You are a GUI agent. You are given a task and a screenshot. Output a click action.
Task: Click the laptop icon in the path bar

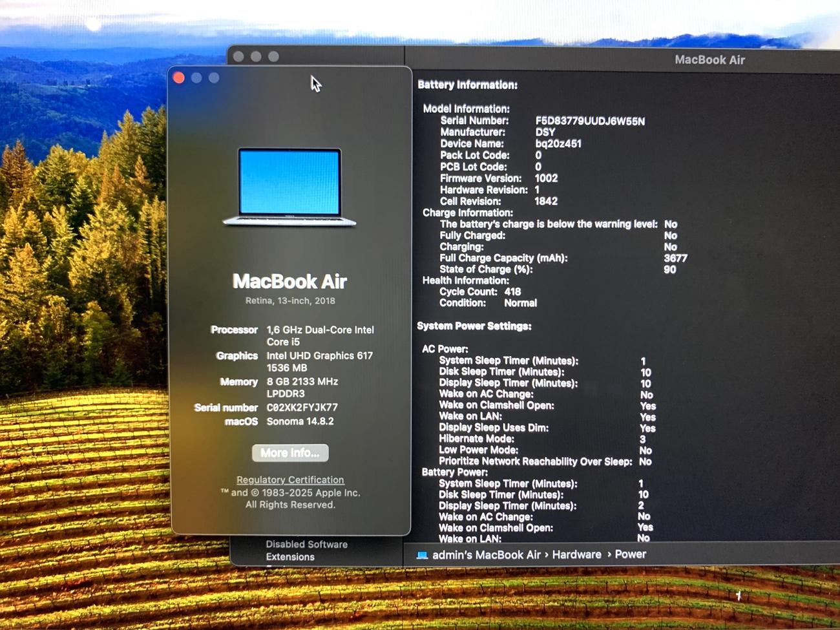tap(422, 555)
